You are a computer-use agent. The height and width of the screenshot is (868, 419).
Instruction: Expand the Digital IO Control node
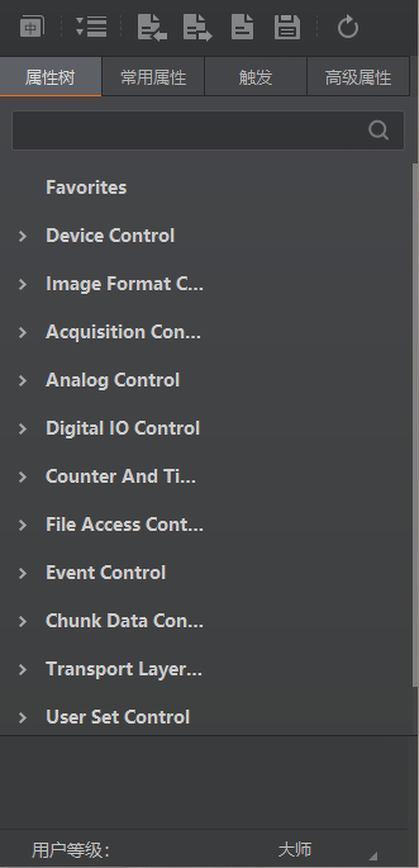[x=23, y=429]
